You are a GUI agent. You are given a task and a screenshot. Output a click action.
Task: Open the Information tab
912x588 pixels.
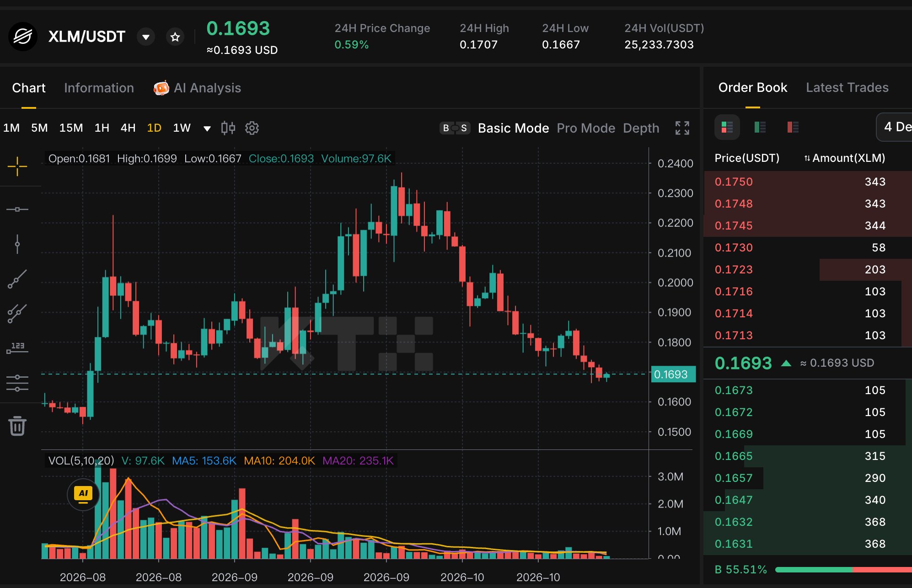99,88
